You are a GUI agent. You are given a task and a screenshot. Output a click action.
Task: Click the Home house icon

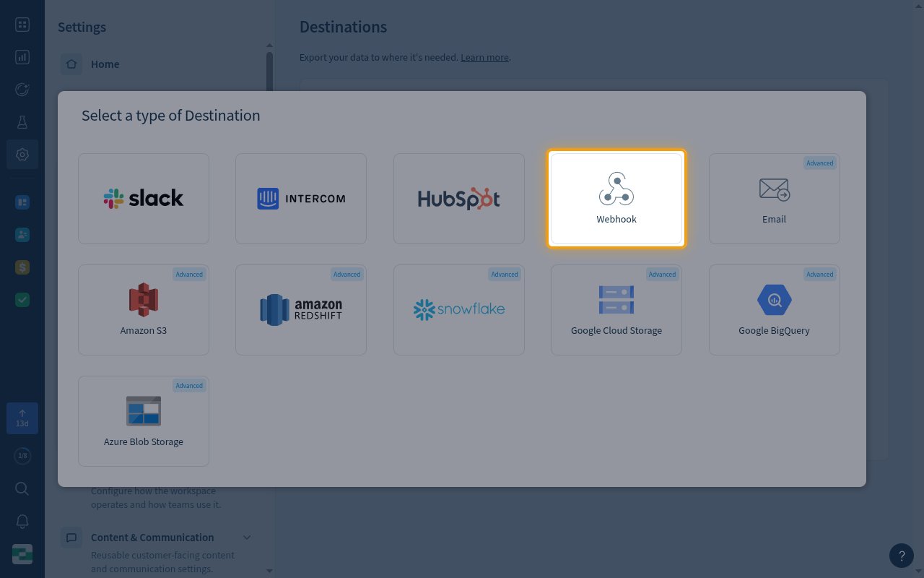tap(71, 64)
